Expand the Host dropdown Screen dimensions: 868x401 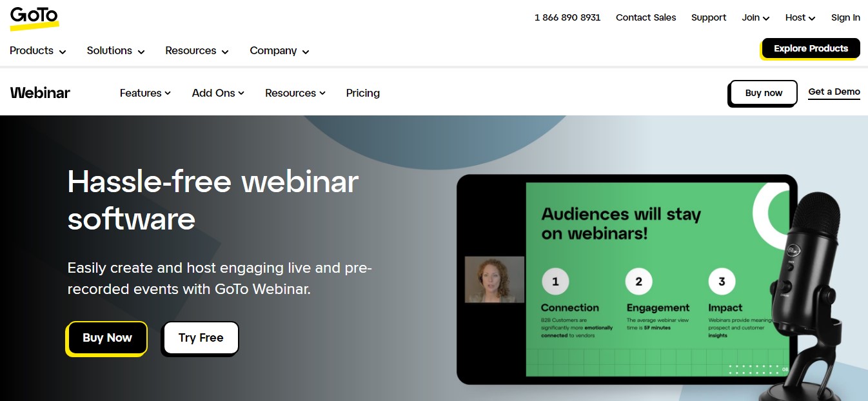(x=800, y=17)
